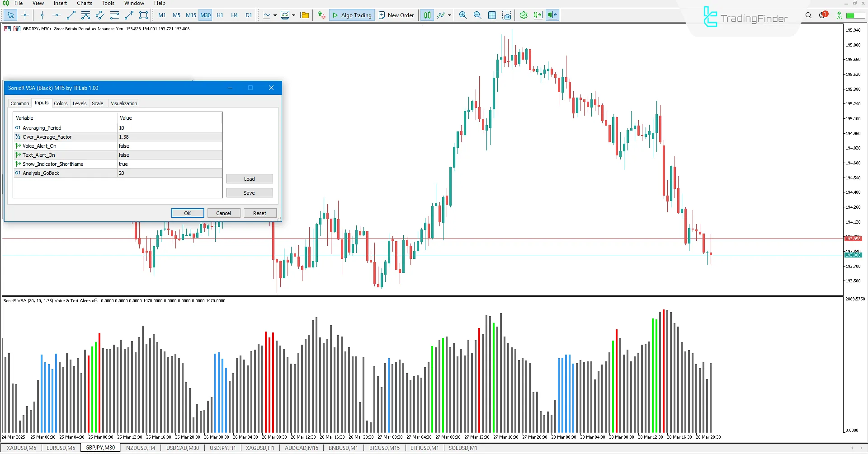
Task: Open the Tile Windows view
Action: coord(492,15)
